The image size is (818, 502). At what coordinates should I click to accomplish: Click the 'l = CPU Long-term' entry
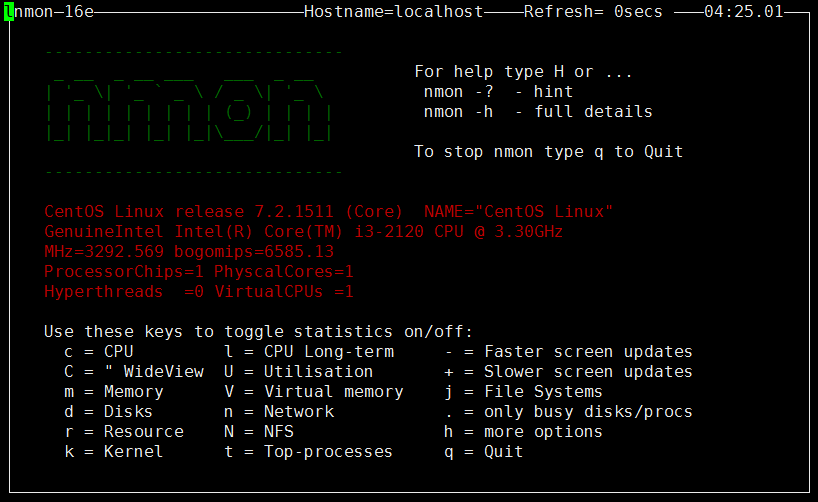pyautogui.click(x=309, y=352)
